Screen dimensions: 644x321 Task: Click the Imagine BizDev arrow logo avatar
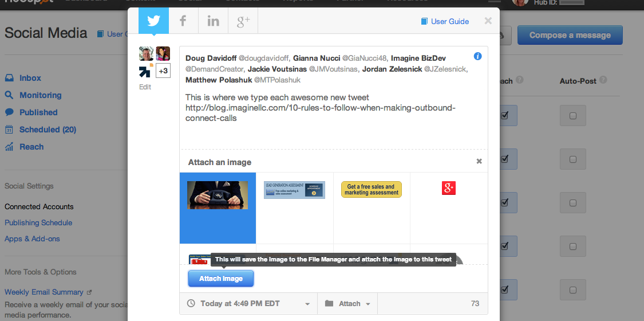coord(146,71)
